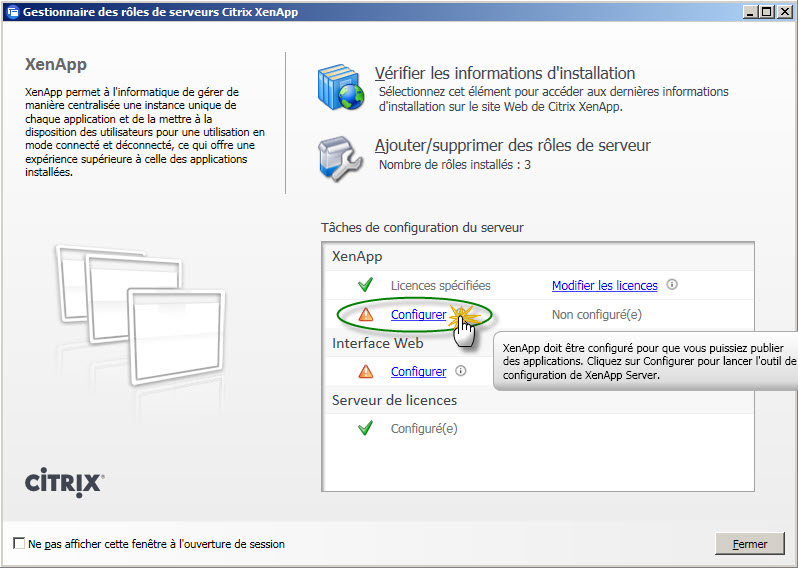Image resolution: width=798 pixels, height=568 pixels.
Task: Click Configurer link under XenApp
Action: point(418,315)
